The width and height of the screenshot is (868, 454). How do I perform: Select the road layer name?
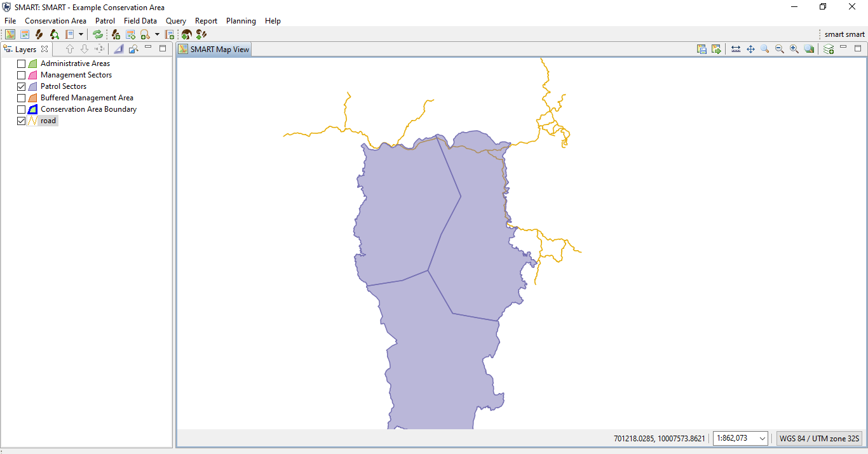pos(48,121)
